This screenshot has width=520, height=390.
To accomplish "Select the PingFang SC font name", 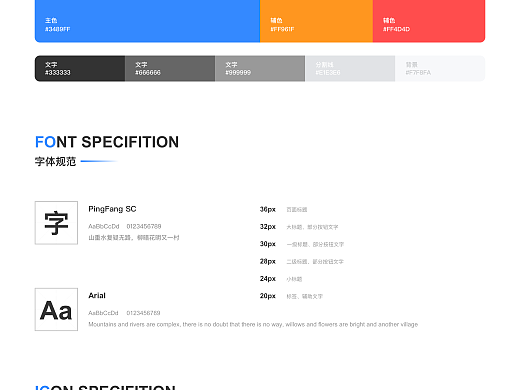I will pyautogui.click(x=112, y=209).
